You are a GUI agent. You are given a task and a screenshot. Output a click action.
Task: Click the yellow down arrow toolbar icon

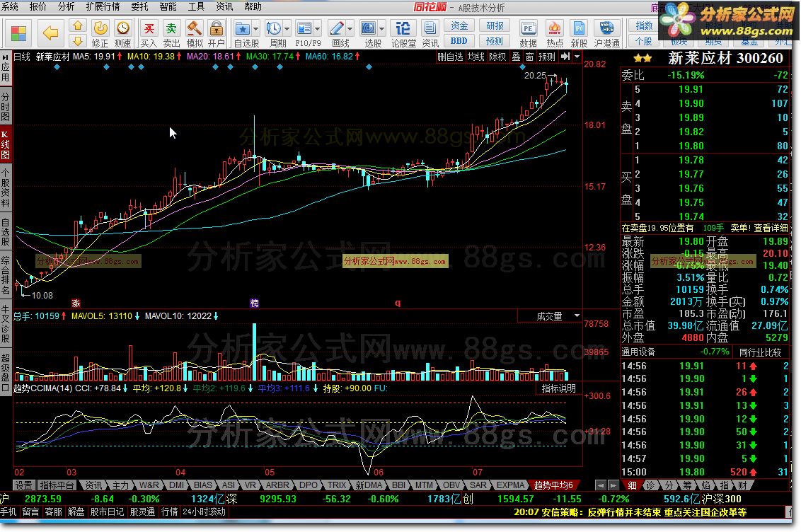(77, 41)
